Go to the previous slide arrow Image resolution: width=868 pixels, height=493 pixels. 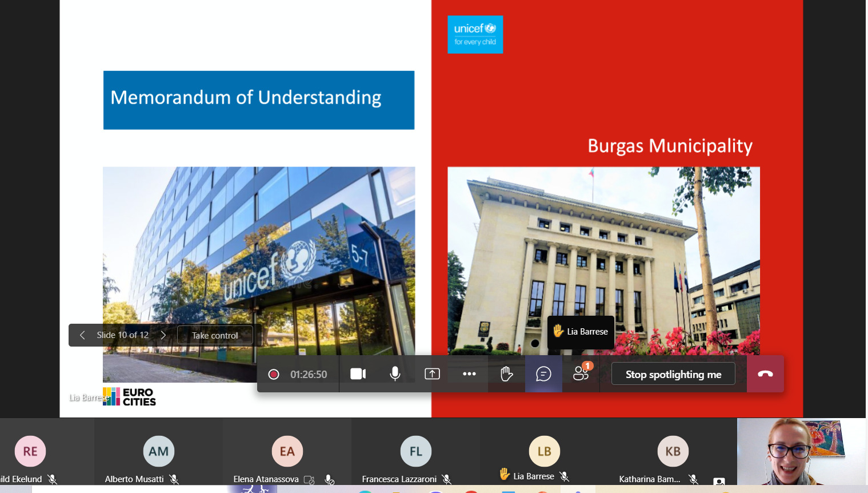82,335
